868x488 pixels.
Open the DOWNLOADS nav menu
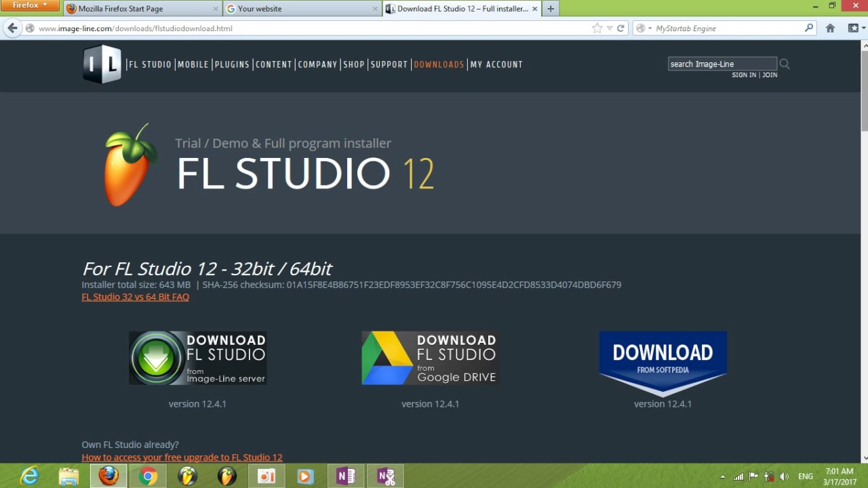click(x=439, y=64)
